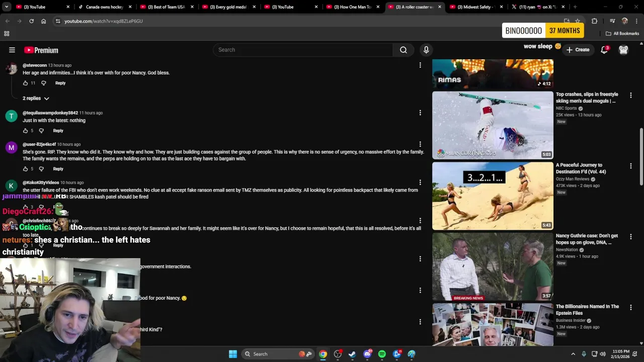Open the Windows Start menu

[x=233, y=354]
